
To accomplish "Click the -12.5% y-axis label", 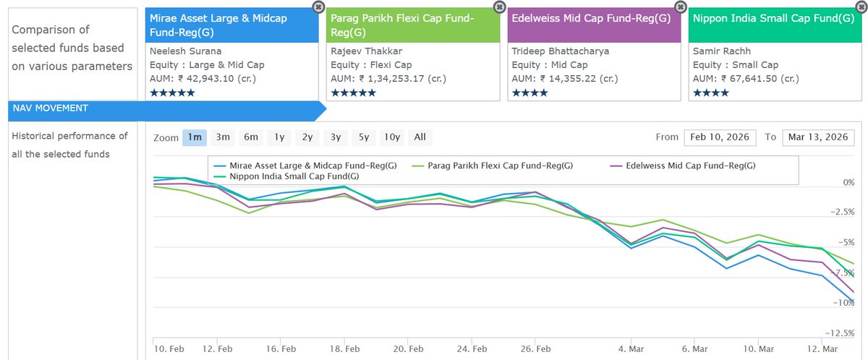I will (841, 333).
